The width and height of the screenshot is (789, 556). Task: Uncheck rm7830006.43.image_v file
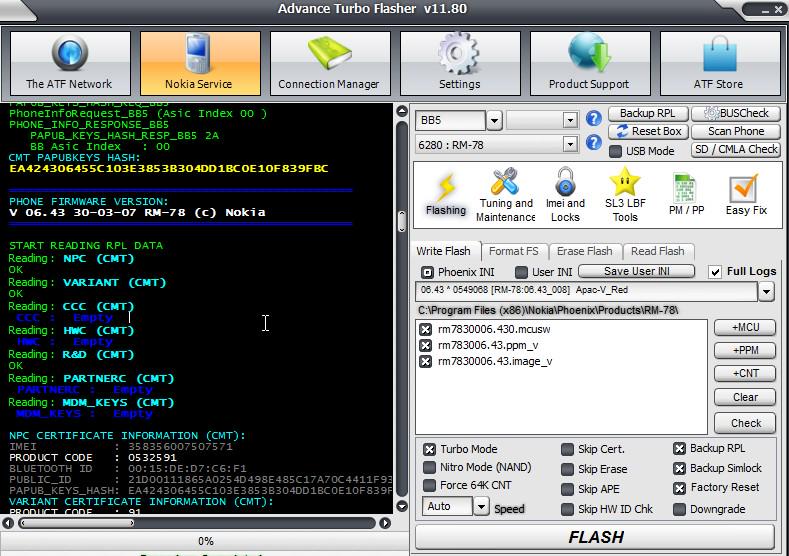(426, 362)
